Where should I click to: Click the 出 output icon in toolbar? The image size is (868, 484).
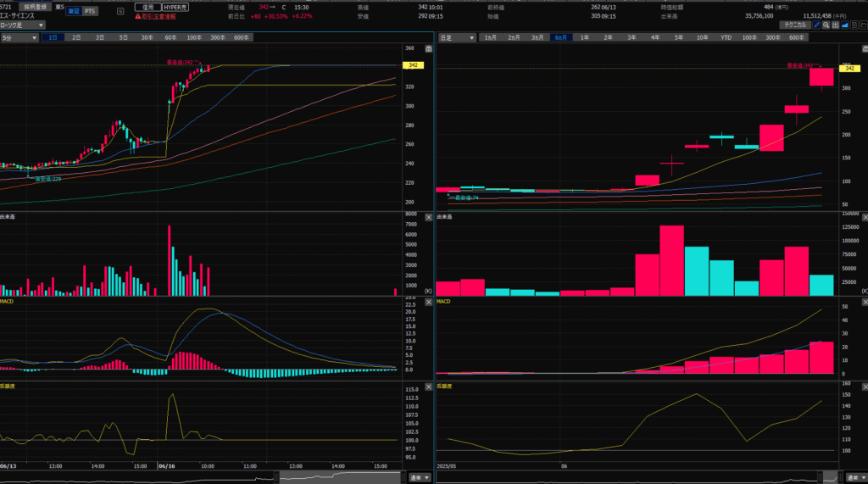tap(835, 25)
